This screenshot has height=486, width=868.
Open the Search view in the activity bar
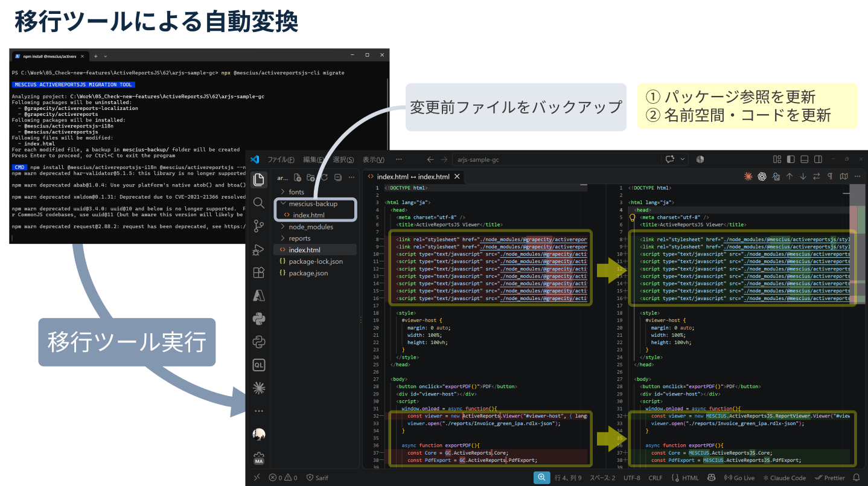pos(259,203)
